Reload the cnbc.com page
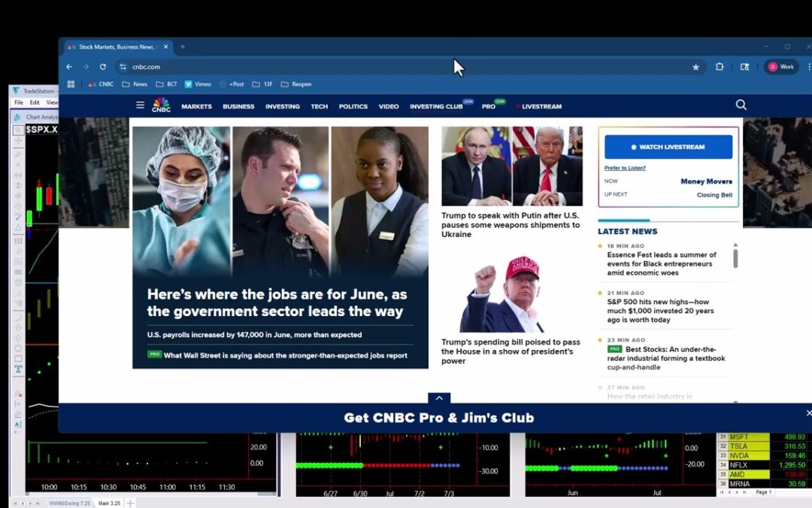 click(102, 67)
